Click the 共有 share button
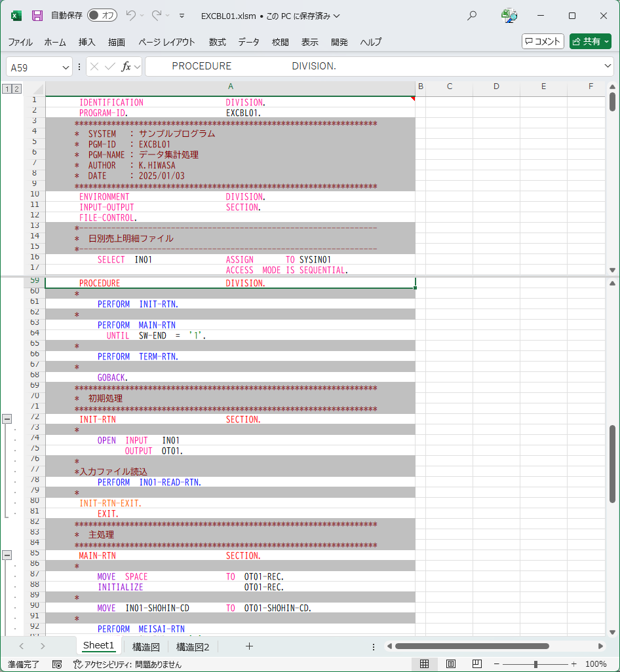Screen dimensions: 620x672 pos(590,41)
